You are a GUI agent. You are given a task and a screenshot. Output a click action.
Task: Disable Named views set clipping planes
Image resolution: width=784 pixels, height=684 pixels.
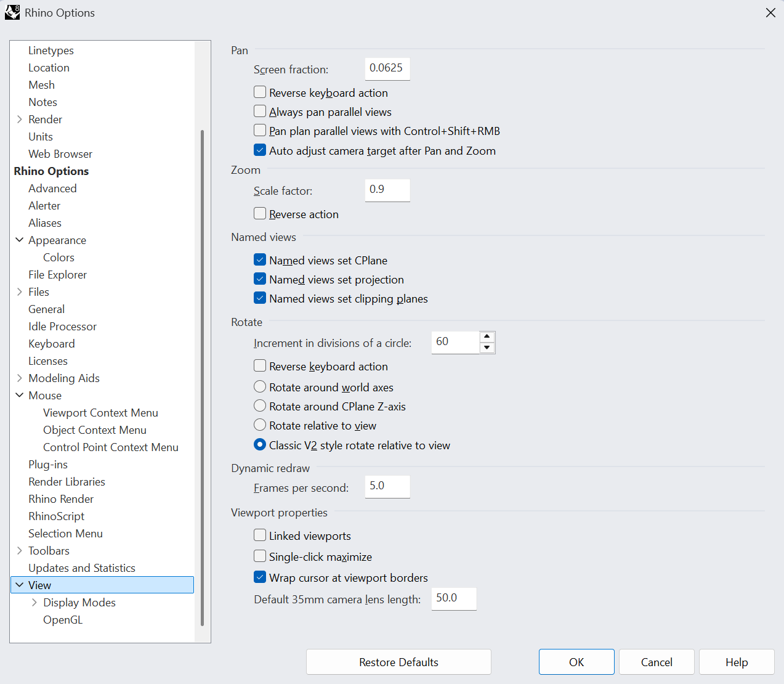(260, 298)
